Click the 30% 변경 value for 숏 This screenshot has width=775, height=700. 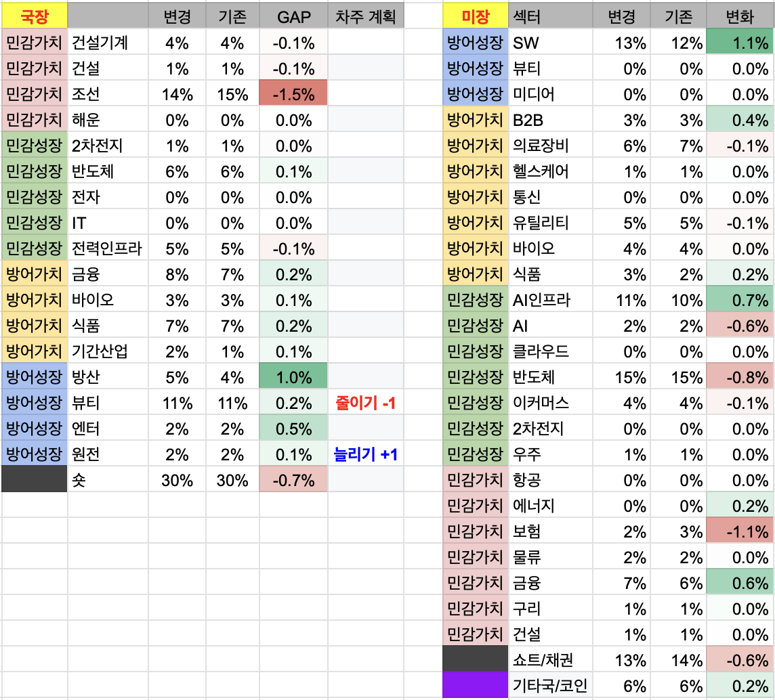(x=177, y=480)
